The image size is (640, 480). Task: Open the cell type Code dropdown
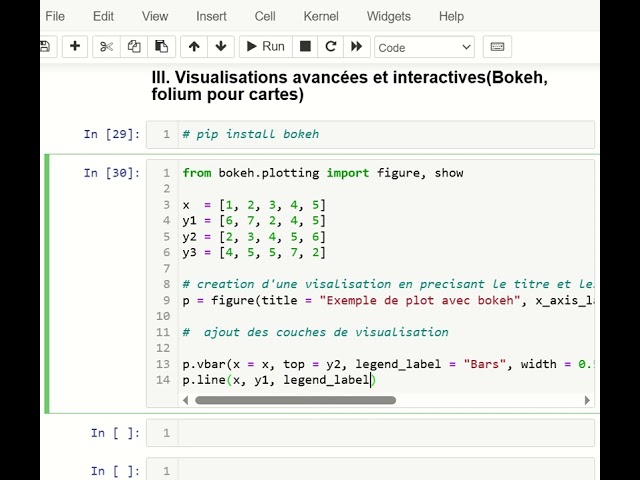click(x=424, y=47)
